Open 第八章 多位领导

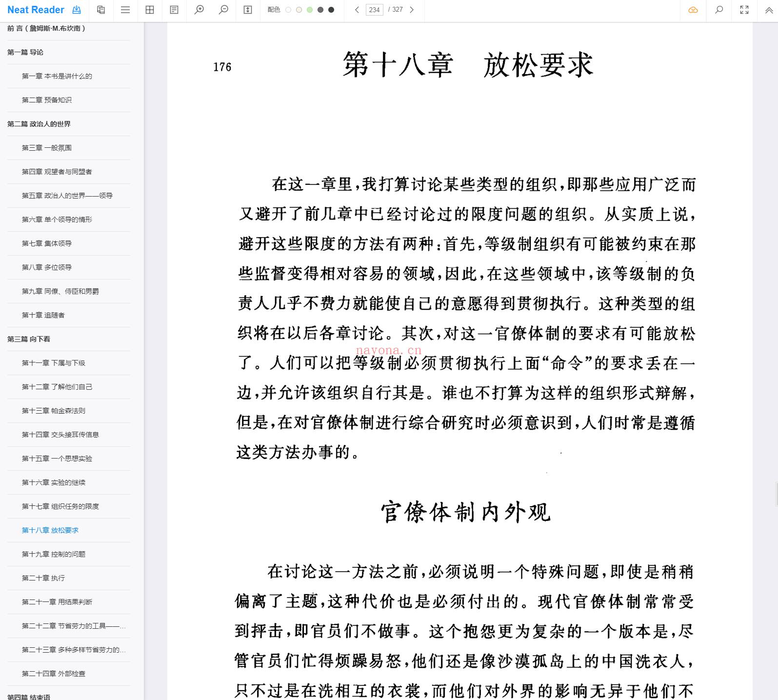[x=47, y=267]
